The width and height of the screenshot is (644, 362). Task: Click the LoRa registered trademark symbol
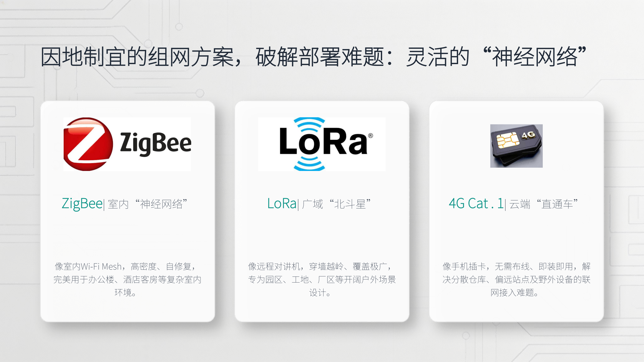371,136
